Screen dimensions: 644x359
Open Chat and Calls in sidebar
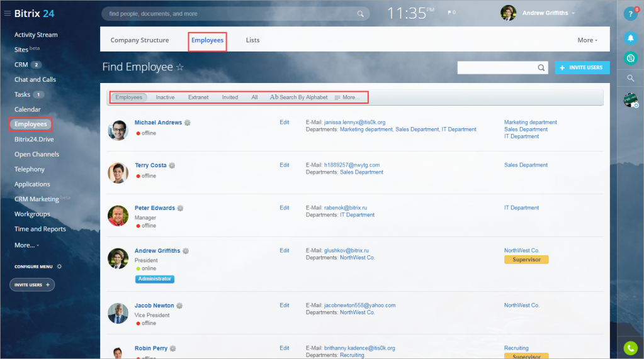(35, 80)
